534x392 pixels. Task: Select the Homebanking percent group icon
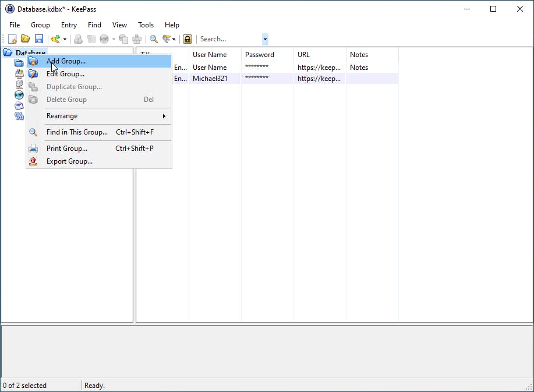[x=19, y=116]
